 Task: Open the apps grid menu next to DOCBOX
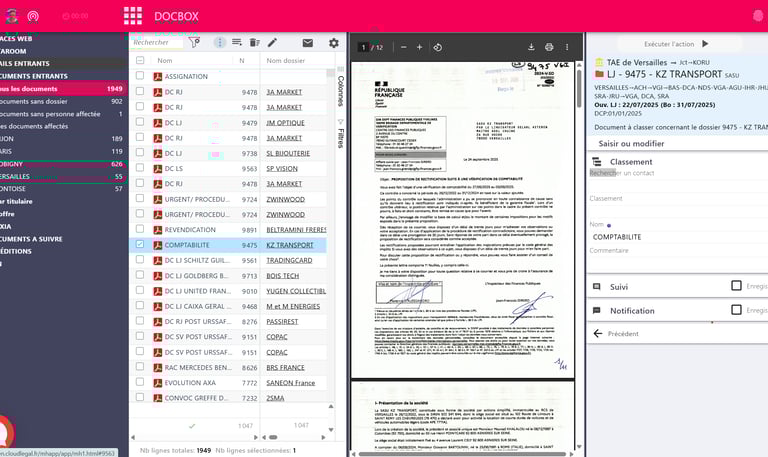pos(133,16)
